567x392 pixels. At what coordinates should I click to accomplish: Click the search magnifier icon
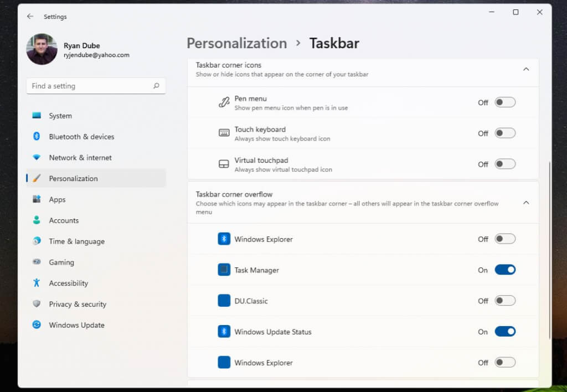pyautogui.click(x=156, y=86)
